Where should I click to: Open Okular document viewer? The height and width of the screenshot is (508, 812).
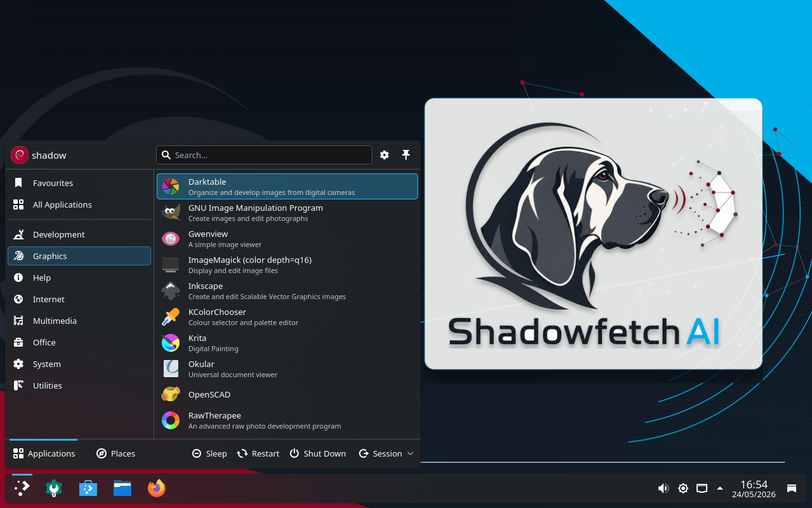[287, 369]
